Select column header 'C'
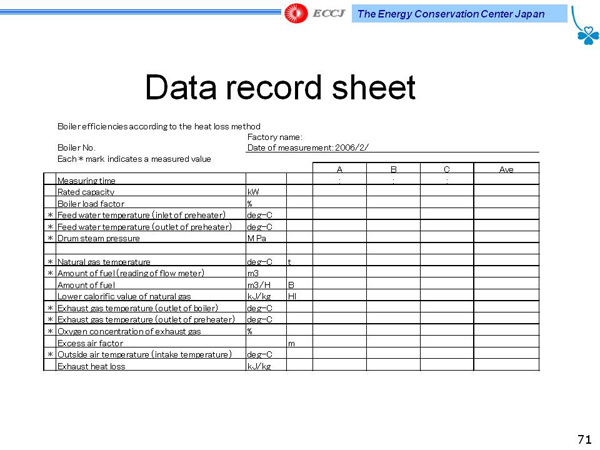Screen dimensions: 600x450 [447, 169]
